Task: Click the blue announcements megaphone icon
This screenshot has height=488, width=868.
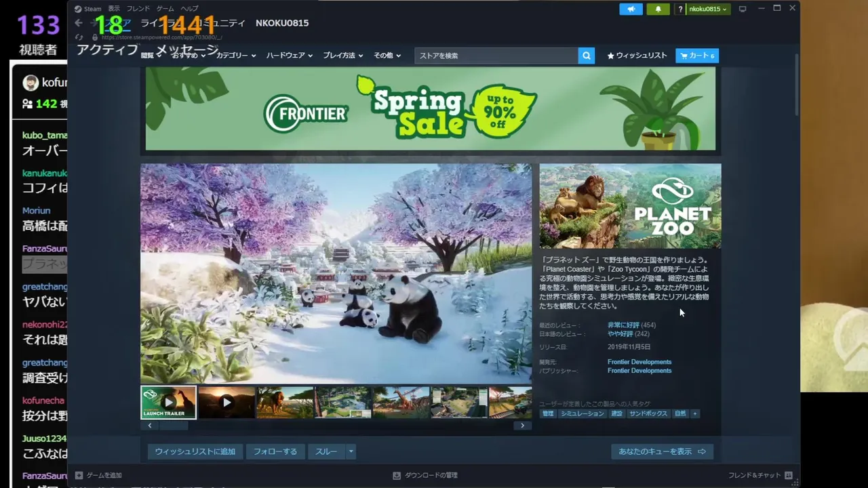Action: point(631,9)
